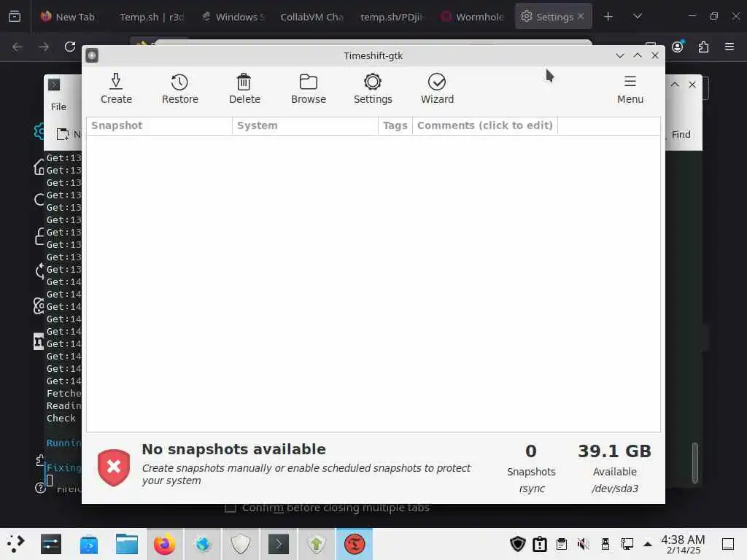This screenshot has width=747, height=560.
Task: Click Find in the terminal window toolbar
Action: (681, 135)
